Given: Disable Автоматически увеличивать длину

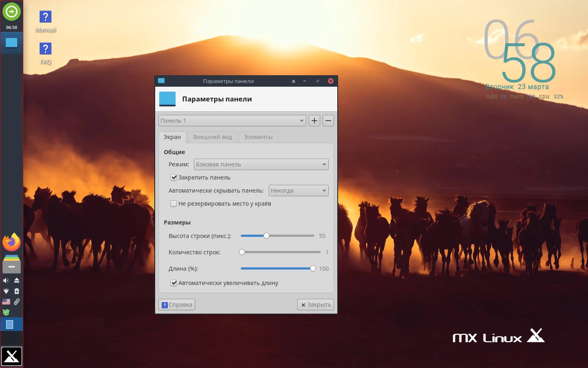Looking at the screenshot, I should click(x=174, y=283).
